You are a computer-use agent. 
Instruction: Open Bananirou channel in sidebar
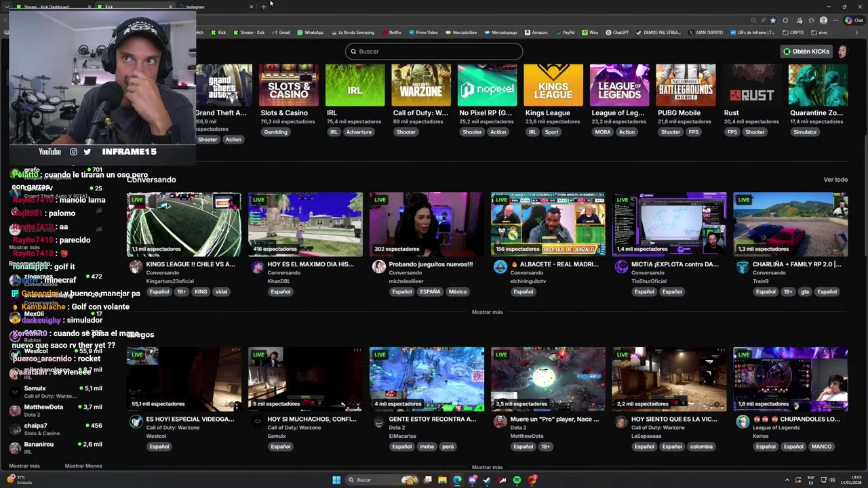point(56,447)
